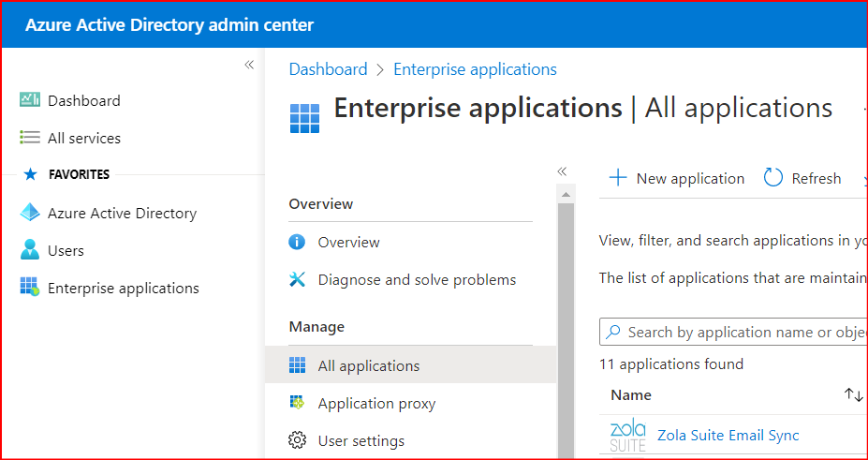Click the Enterprise applications sidebar grid icon
Viewport: 868px width, 460px height.
(x=30, y=287)
